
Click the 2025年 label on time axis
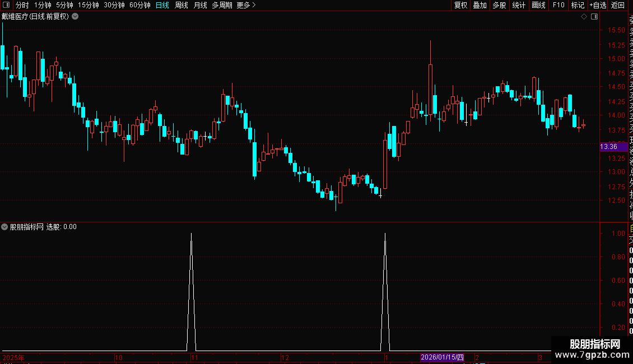point(13,357)
